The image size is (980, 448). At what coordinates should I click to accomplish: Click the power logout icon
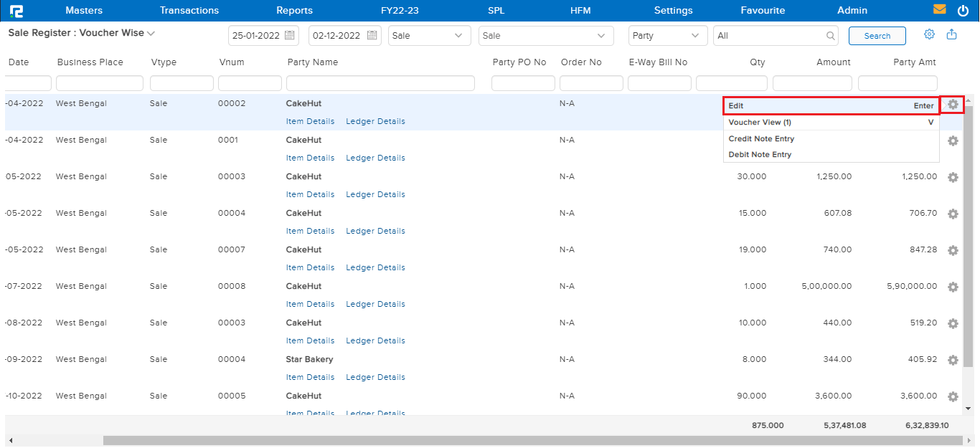click(x=963, y=10)
